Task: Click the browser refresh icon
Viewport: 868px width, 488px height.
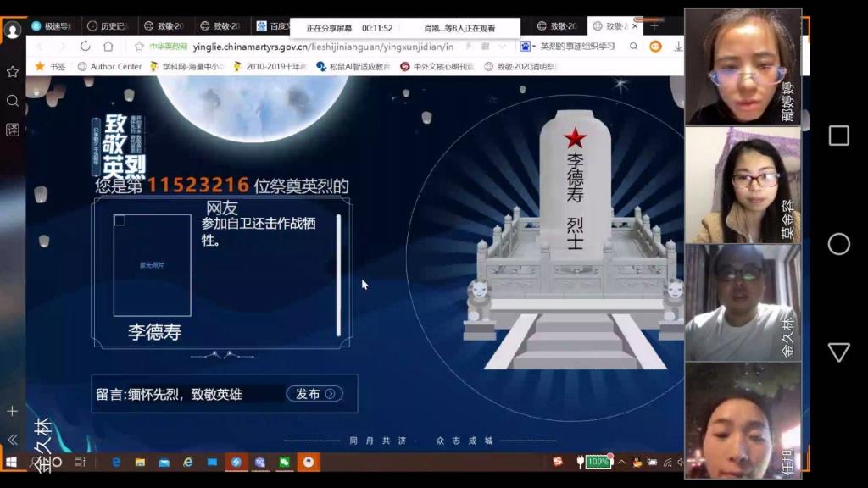Action: point(86,47)
